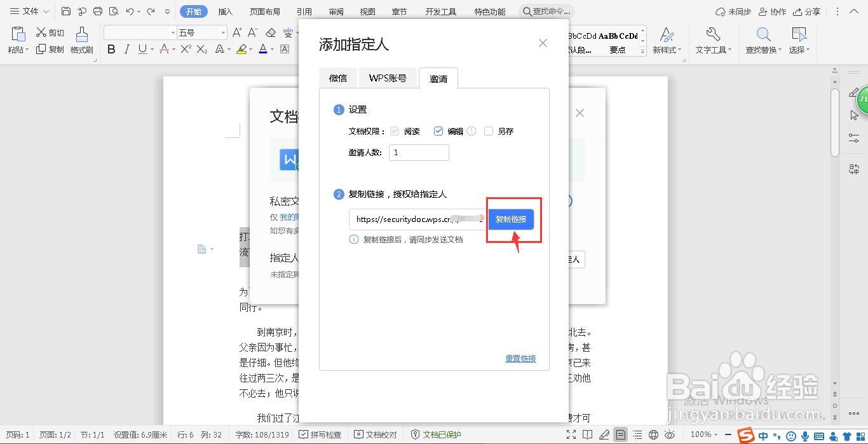Toggle the 另存 (save as) permission checkbox
This screenshot has width=868, height=444.
click(489, 131)
